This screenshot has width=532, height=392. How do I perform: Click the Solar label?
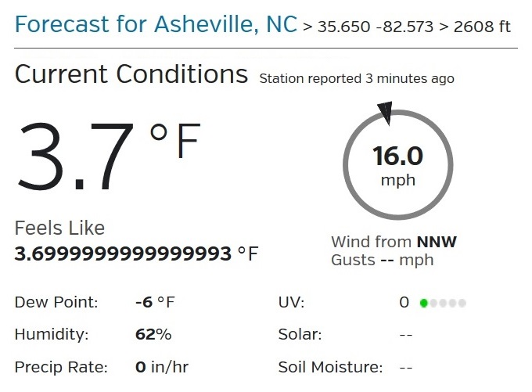300,334
